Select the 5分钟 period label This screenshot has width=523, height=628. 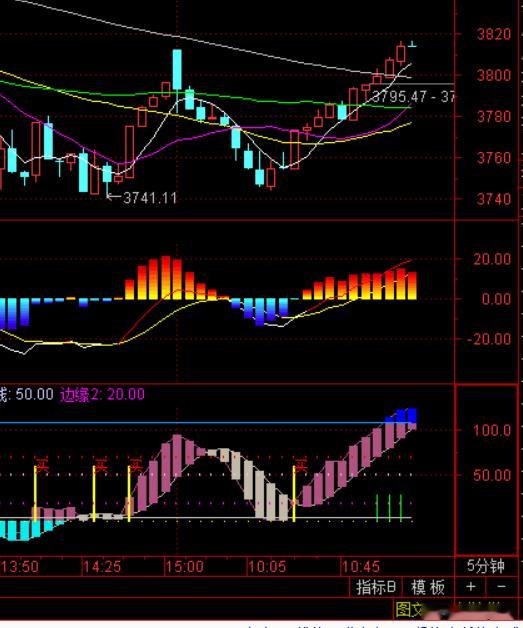(x=486, y=566)
